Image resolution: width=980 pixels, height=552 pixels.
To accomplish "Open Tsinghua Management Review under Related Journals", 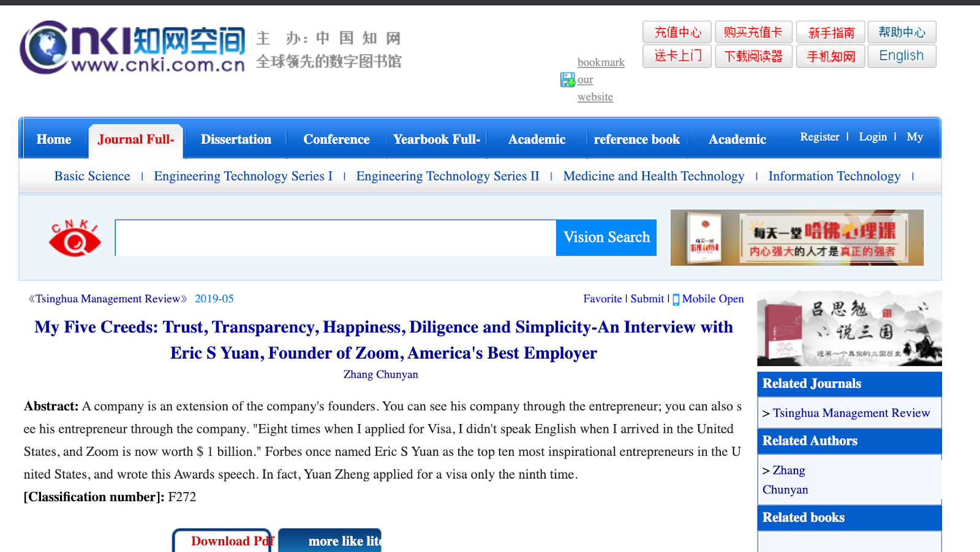I will point(851,413).
